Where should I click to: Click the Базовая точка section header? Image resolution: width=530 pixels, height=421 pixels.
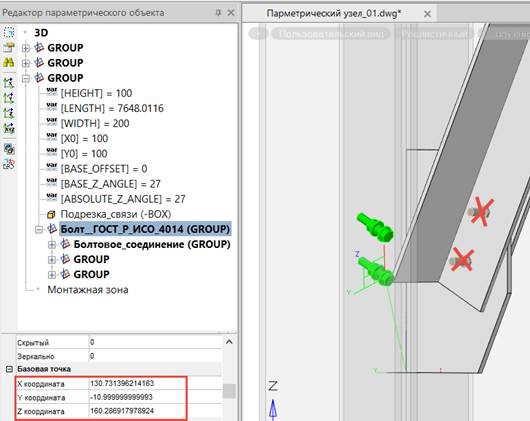point(44,369)
